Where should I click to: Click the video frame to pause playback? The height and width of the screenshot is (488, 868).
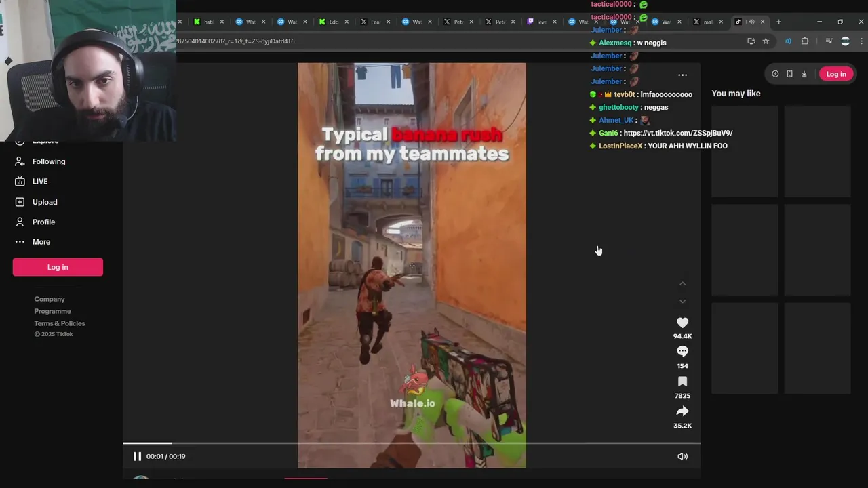click(412, 265)
